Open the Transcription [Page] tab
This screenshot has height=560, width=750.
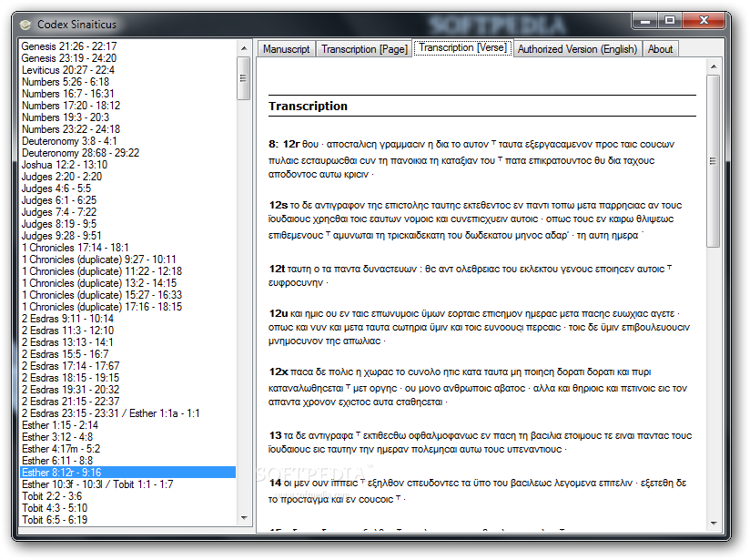point(364,49)
